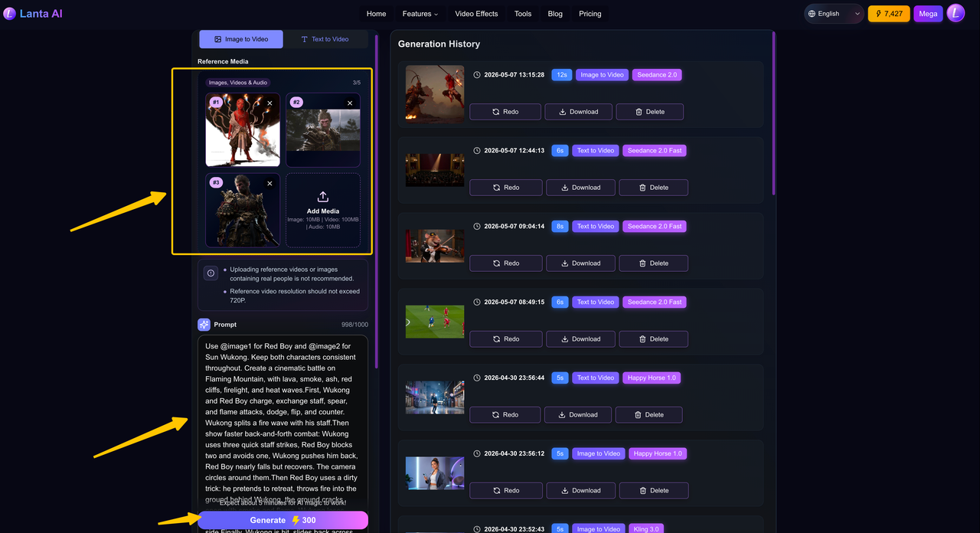
Task: Download the 23:56:12 video
Action: [x=580, y=491]
